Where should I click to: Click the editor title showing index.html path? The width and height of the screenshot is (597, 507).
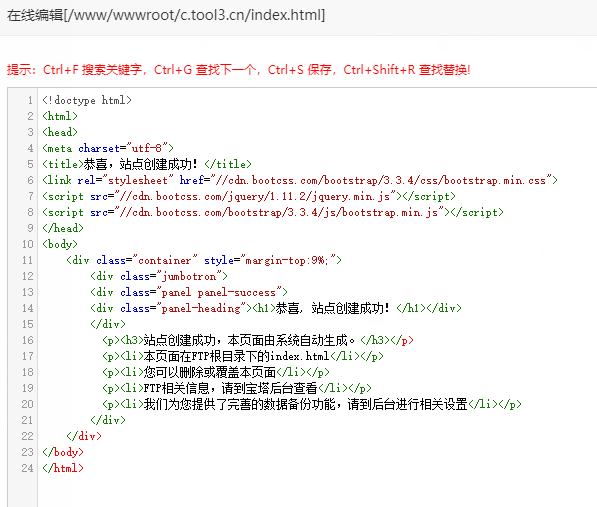pyautogui.click(x=166, y=15)
